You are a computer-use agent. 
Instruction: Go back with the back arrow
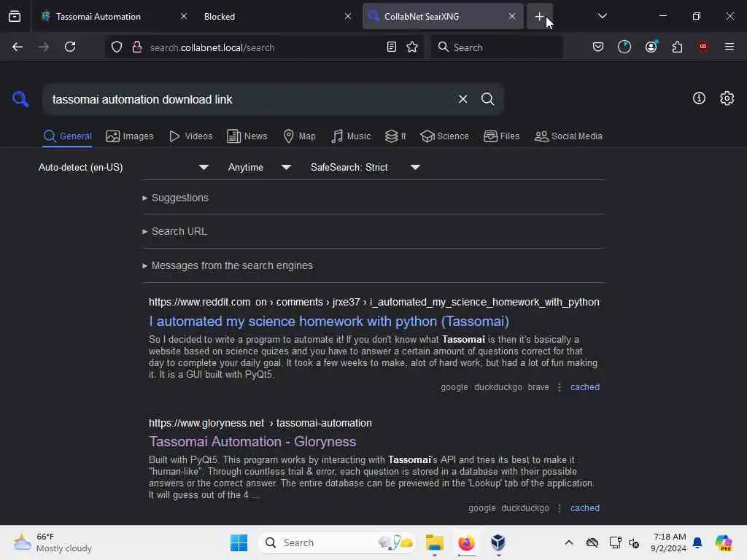18,47
